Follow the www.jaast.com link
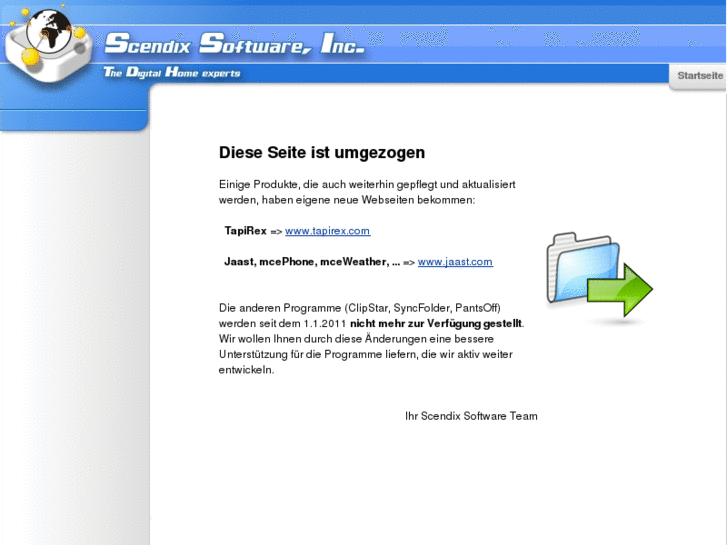Screen dimensions: 727x545 coord(455,262)
